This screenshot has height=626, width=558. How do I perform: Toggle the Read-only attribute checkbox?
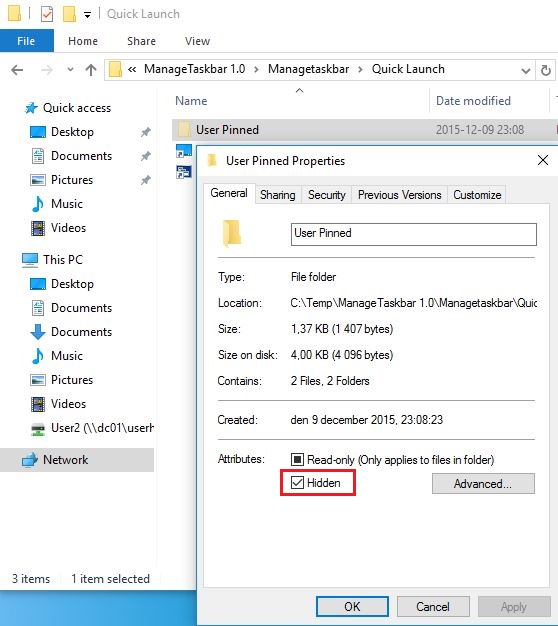[297, 460]
